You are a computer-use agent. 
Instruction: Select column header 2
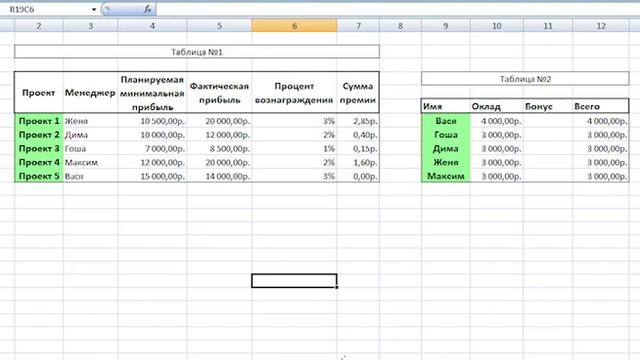coord(39,26)
